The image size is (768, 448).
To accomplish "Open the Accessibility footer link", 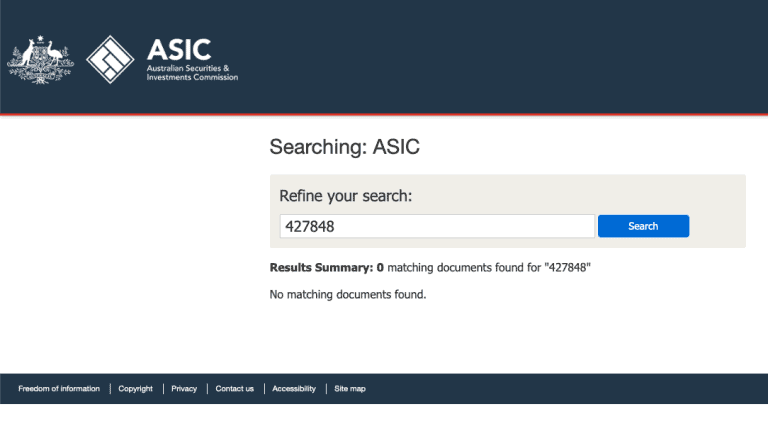I will [294, 389].
